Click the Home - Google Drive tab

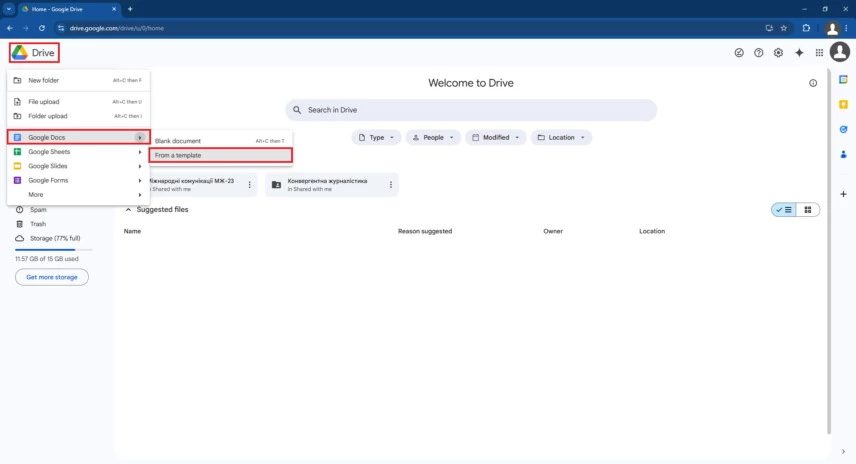(70, 9)
